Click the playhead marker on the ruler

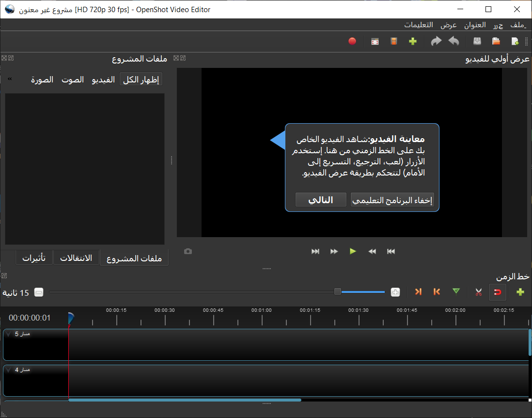(71, 319)
